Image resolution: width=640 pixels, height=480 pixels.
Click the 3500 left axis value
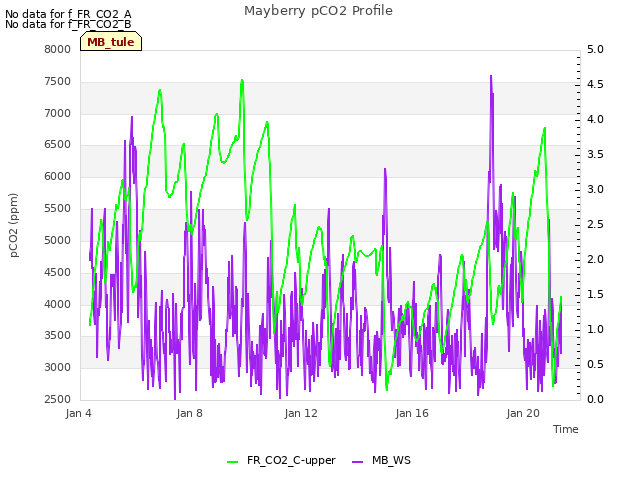click(x=58, y=336)
